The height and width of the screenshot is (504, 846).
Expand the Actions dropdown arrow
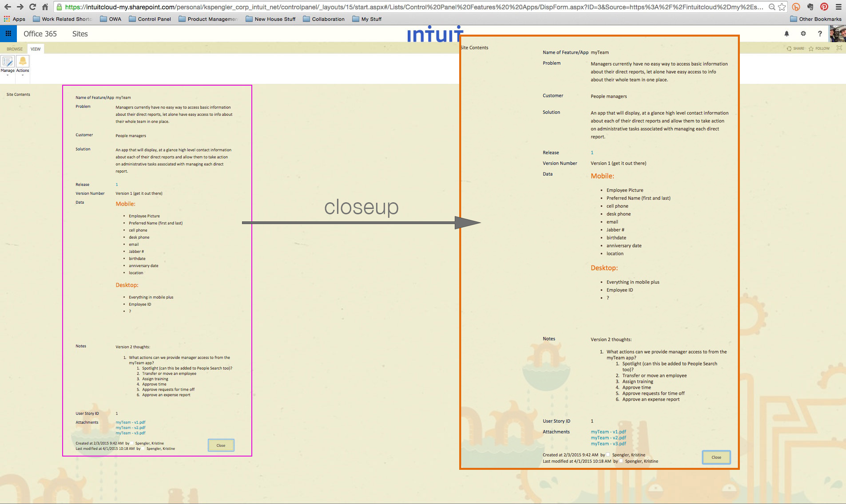22,76
